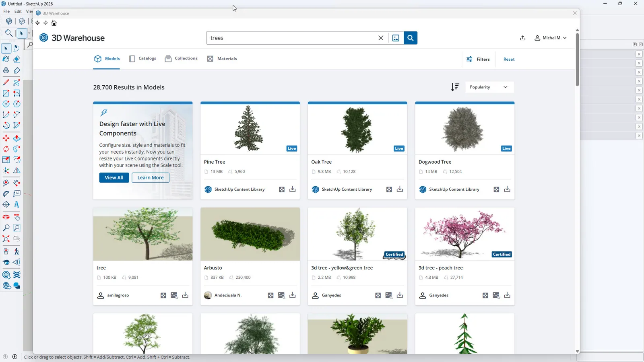This screenshot has width=644, height=362.
Task: Download the Oak Tree model
Action: [x=400, y=189]
